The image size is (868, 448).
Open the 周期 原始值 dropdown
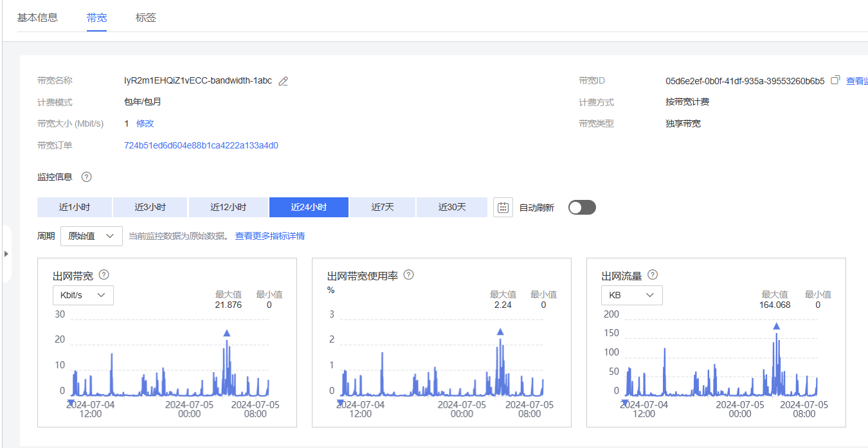[91, 236]
